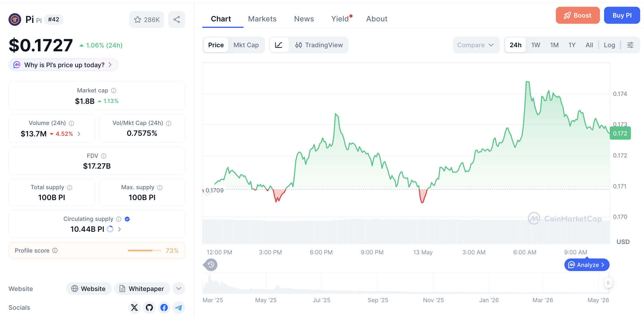This screenshot has width=644, height=318.
Task: Open the Chart tab
Action: [x=221, y=19]
